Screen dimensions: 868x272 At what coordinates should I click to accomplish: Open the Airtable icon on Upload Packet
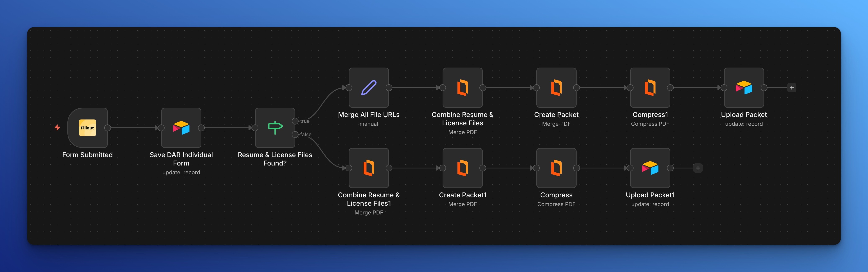tap(744, 87)
